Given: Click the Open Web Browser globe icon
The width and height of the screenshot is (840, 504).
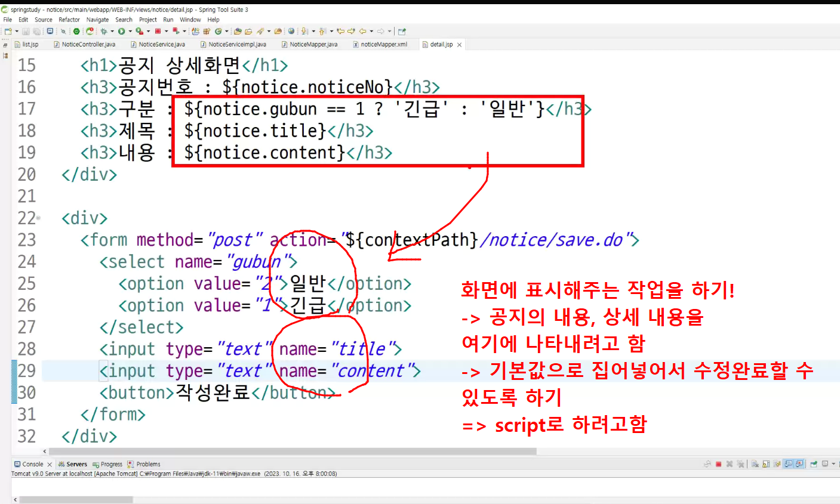Looking at the screenshot, I should pos(291,31).
